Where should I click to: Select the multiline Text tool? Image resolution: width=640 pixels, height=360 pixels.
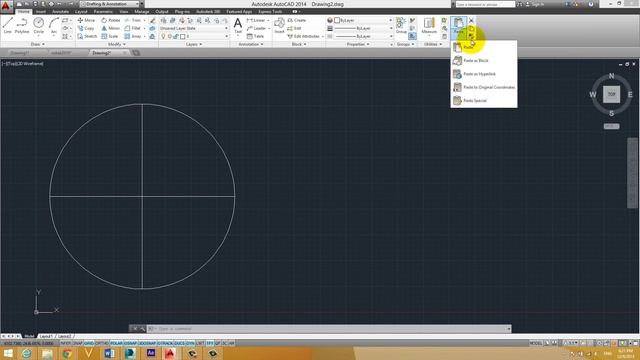point(238,26)
